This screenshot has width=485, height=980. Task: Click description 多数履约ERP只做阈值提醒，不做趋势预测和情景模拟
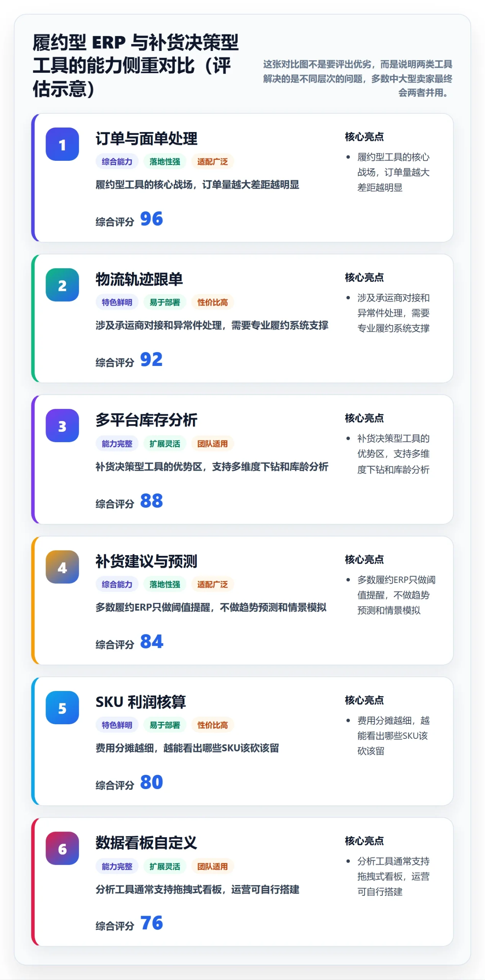(x=211, y=607)
